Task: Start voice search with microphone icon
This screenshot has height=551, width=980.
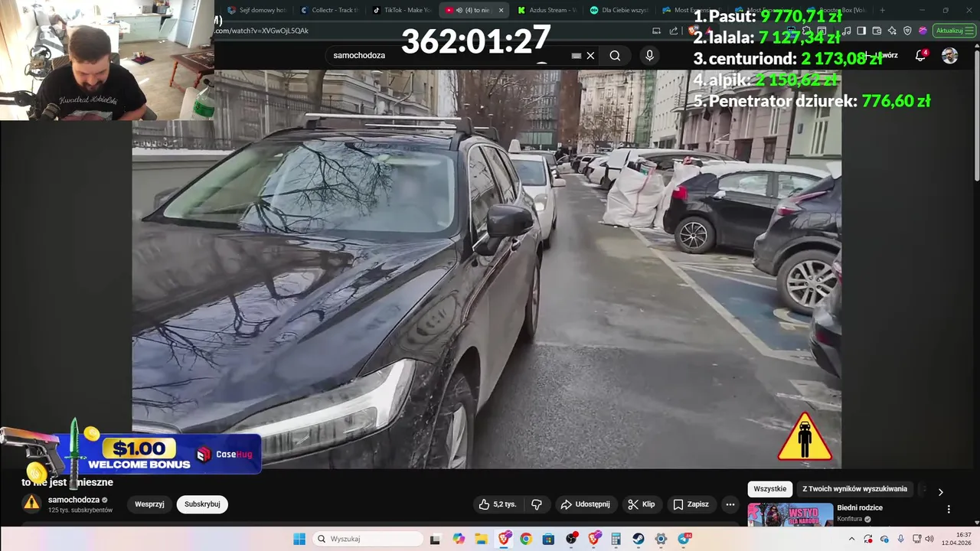Action: (649, 55)
